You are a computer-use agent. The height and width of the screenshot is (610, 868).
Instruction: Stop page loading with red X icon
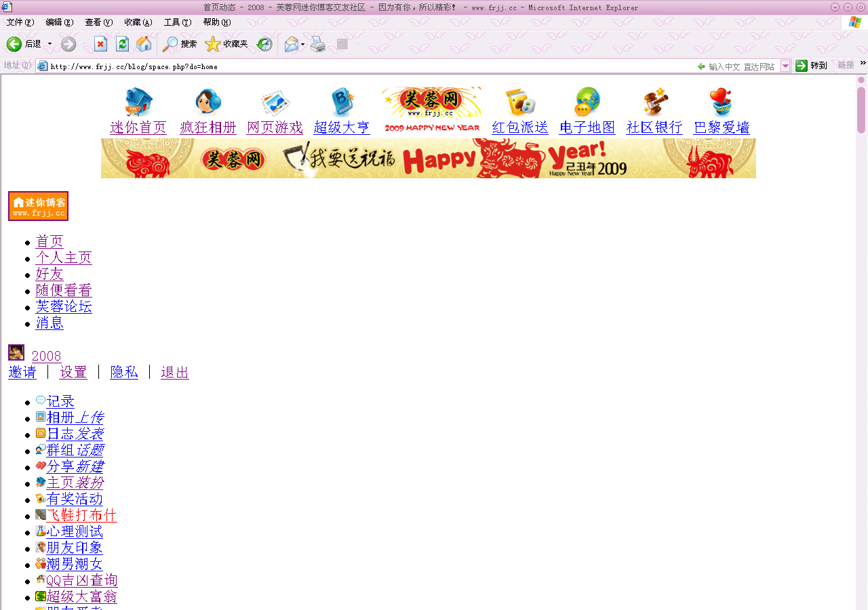click(x=100, y=44)
